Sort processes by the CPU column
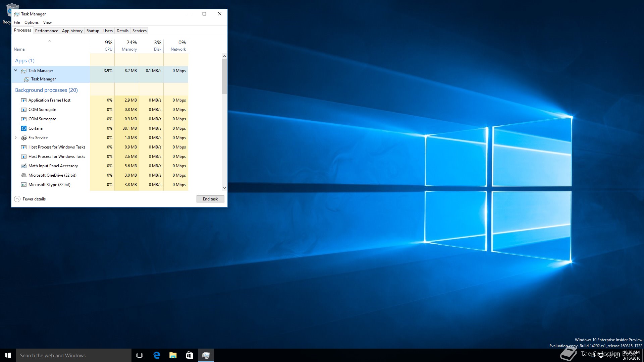The height and width of the screenshot is (362, 644). (x=108, y=46)
